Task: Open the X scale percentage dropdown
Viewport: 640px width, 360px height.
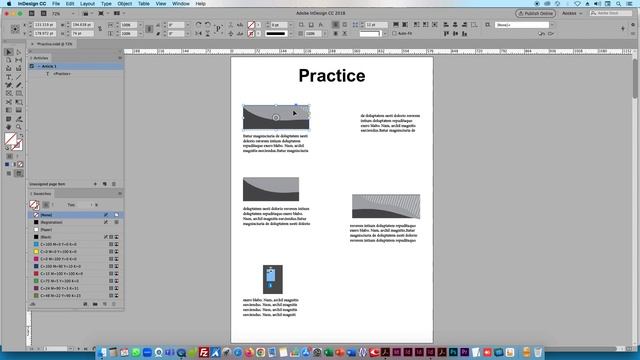Action: tap(140, 25)
